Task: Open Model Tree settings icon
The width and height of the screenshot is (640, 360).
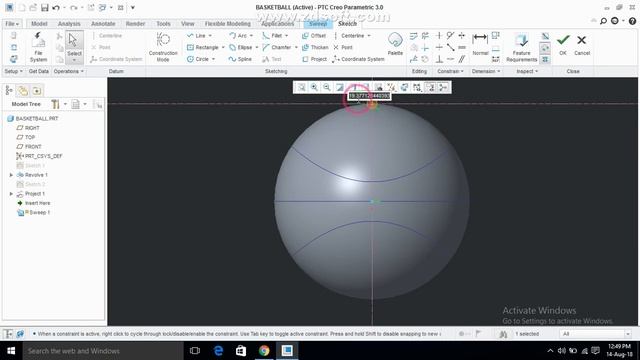Action: tap(55, 104)
